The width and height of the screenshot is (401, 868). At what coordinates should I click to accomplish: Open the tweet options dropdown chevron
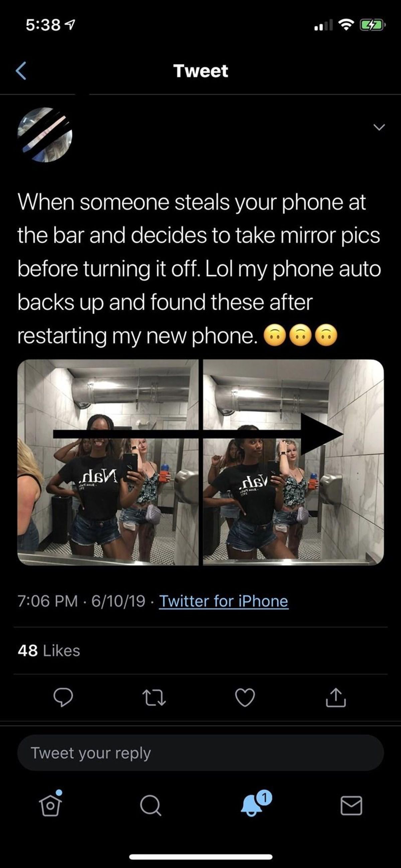tap(379, 127)
